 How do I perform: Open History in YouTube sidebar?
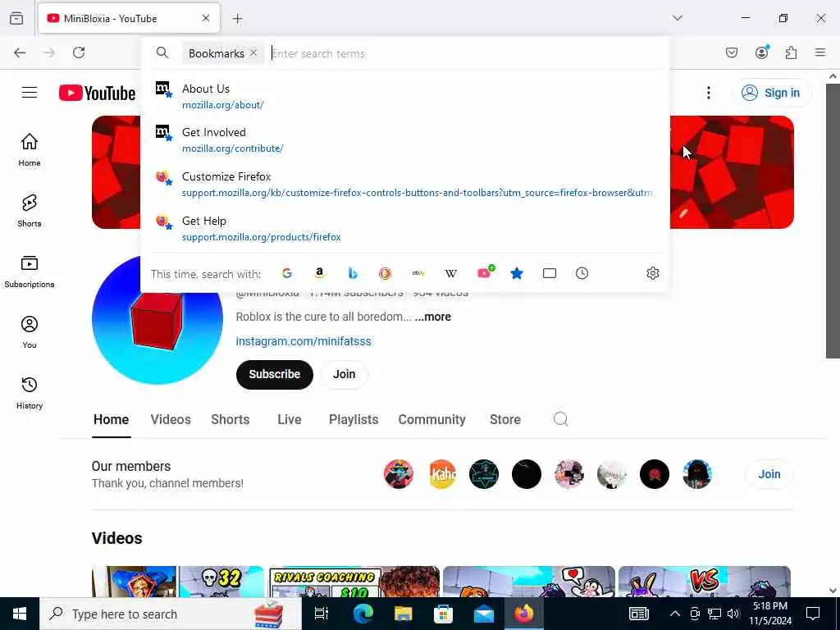click(x=30, y=393)
